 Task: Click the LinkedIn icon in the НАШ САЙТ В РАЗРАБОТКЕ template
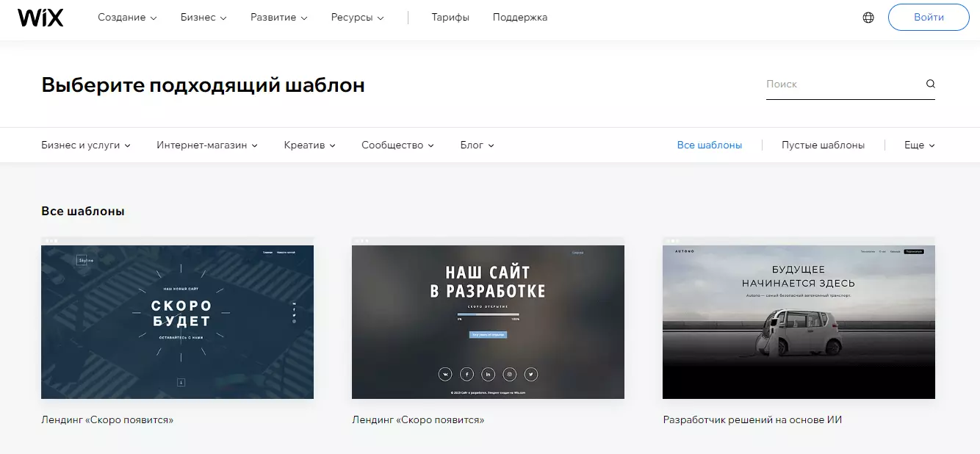tap(488, 375)
